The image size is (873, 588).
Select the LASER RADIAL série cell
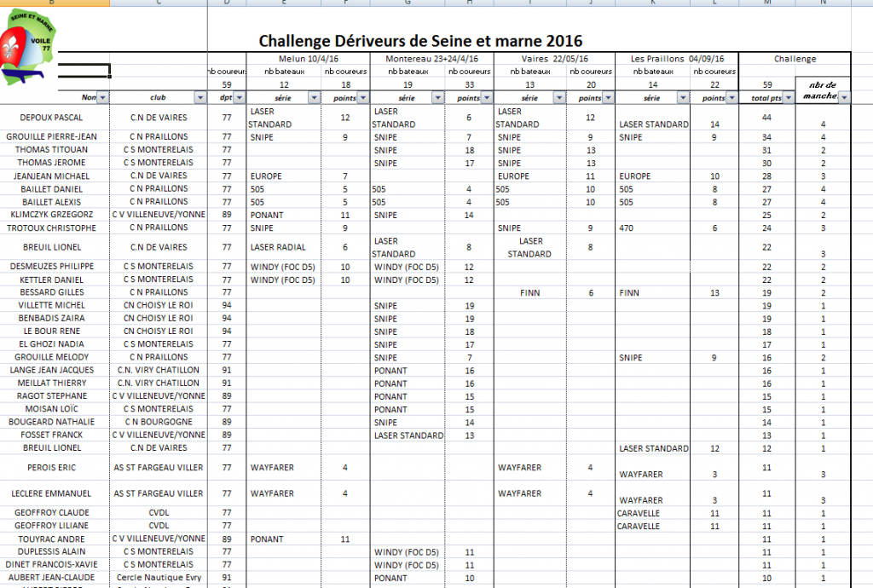click(284, 247)
